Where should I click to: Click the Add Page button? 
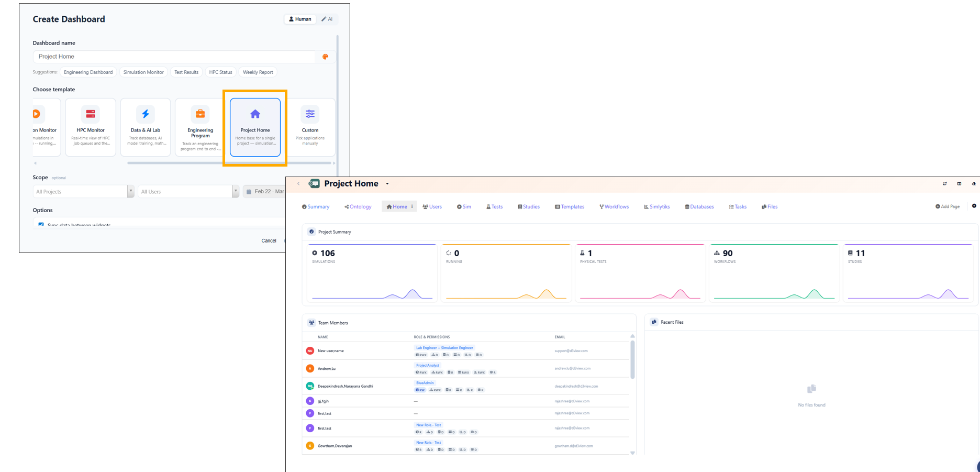tap(948, 207)
